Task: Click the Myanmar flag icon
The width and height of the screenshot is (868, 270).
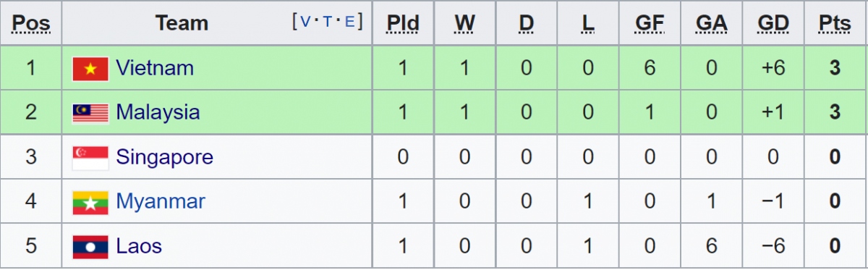Action: (x=90, y=202)
